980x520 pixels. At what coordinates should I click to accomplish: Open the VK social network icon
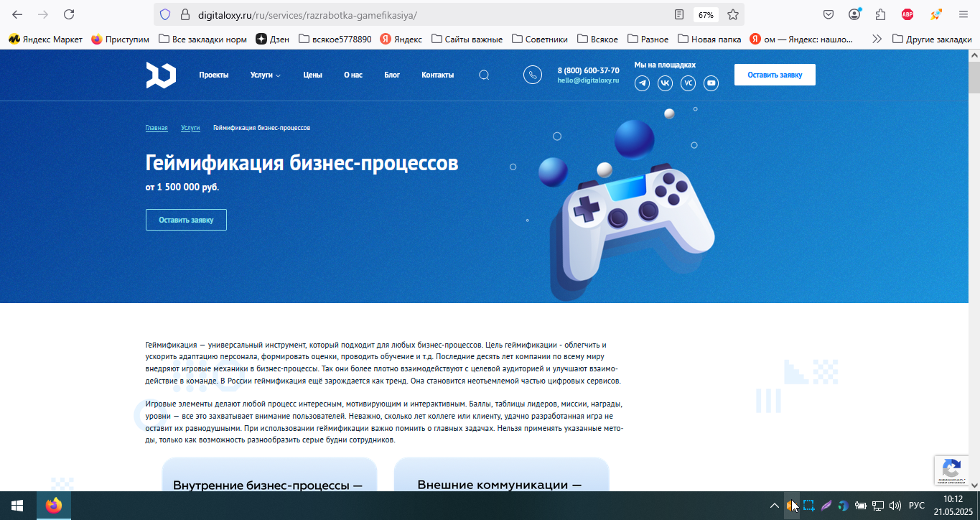(x=666, y=83)
